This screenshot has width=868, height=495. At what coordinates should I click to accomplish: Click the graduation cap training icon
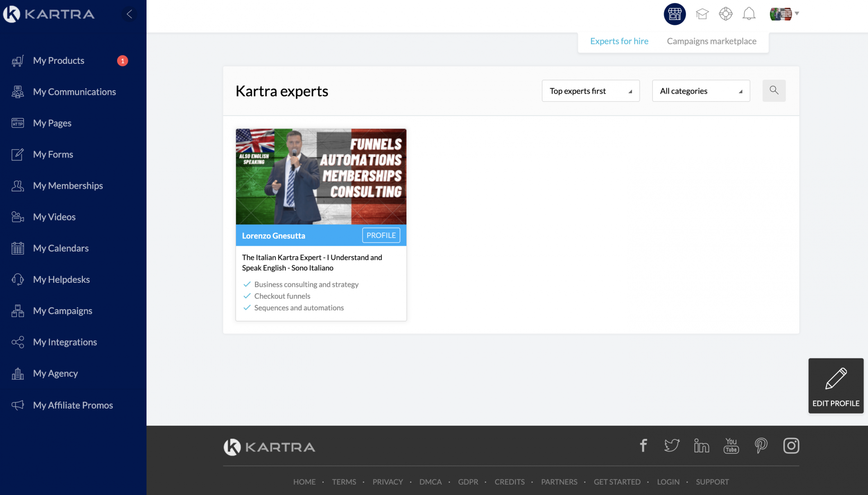702,14
